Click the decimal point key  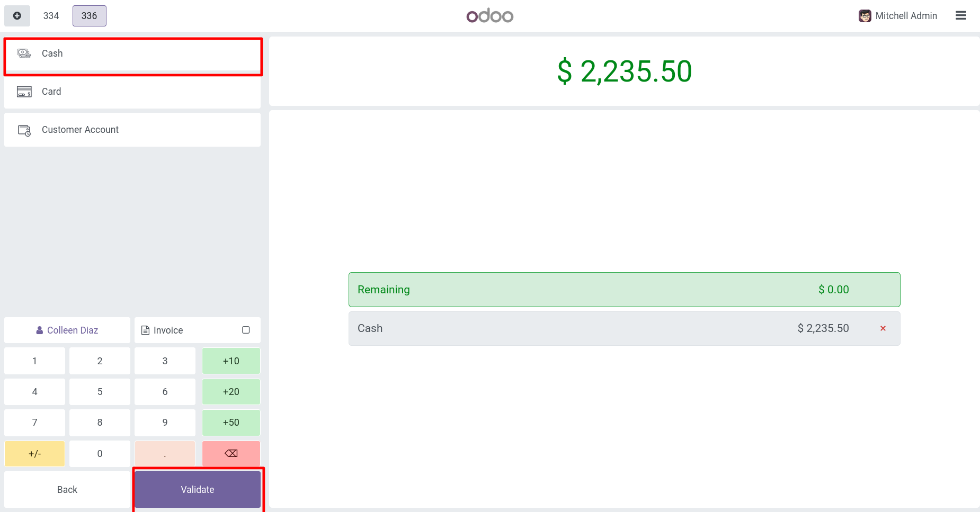[165, 454]
